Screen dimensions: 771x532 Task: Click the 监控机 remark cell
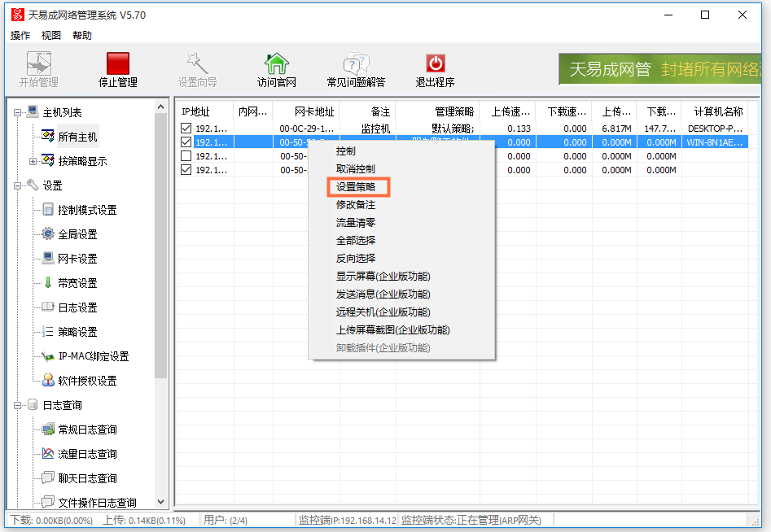367,129
